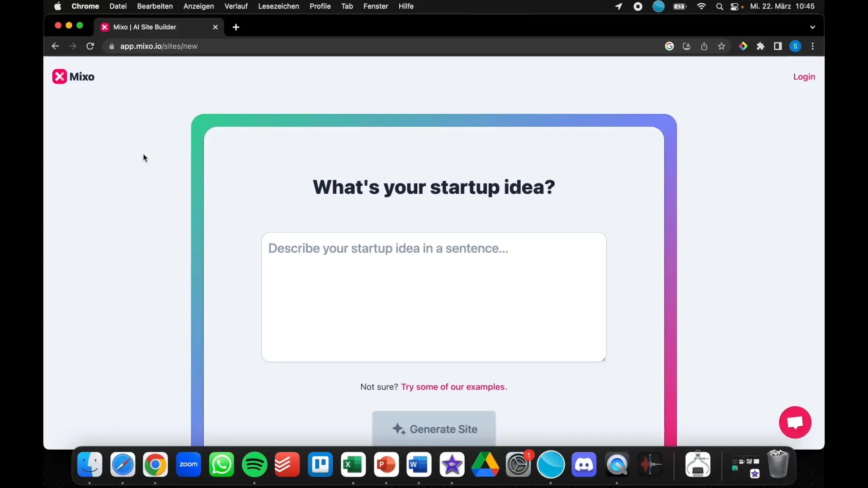Launch Safari from the Dock
This screenshot has width=868, height=488.
pyautogui.click(x=123, y=465)
